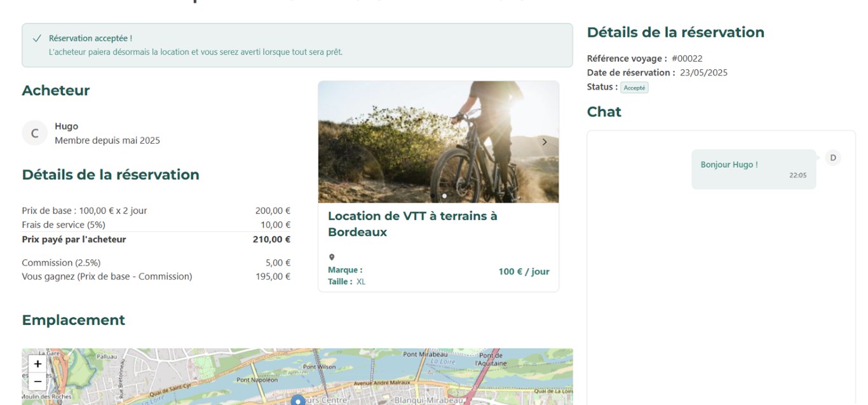This screenshot has height=405, width=868.
Task: Click the Bonjour Hugo chat message bubble
Action: pos(753,169)
